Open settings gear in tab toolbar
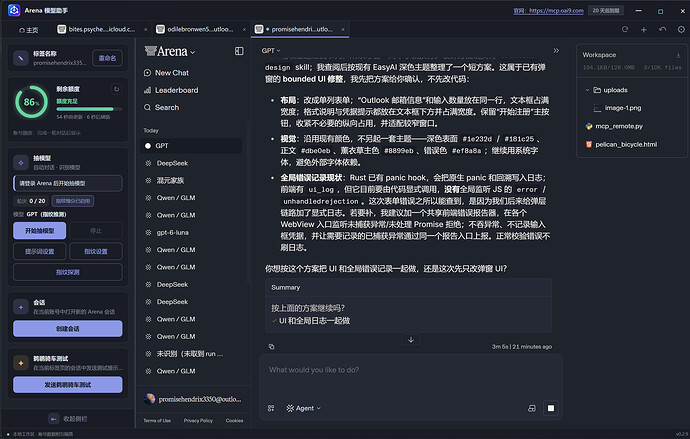This screenshot has height=439, width=690. [x=681, y=29]
